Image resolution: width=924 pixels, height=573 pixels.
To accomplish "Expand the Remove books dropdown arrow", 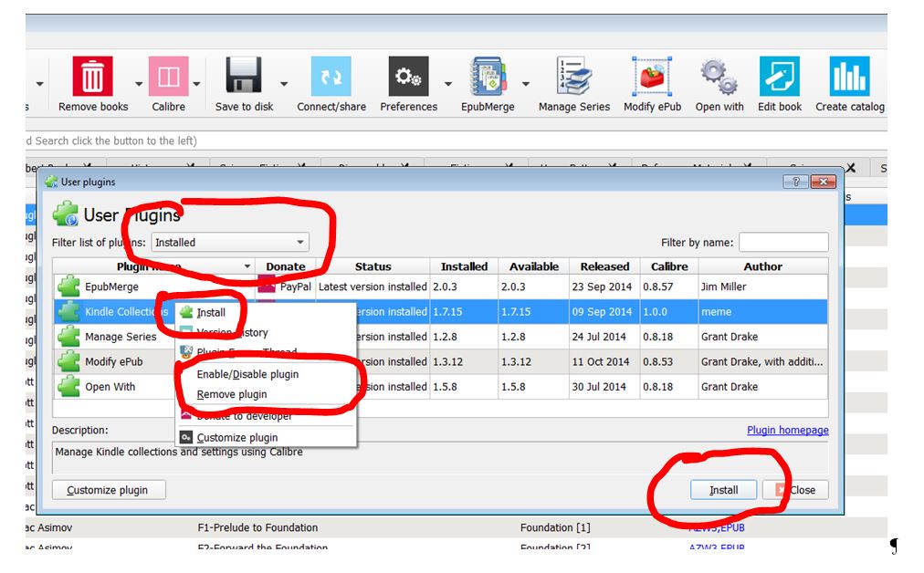I will pos(139,84).
